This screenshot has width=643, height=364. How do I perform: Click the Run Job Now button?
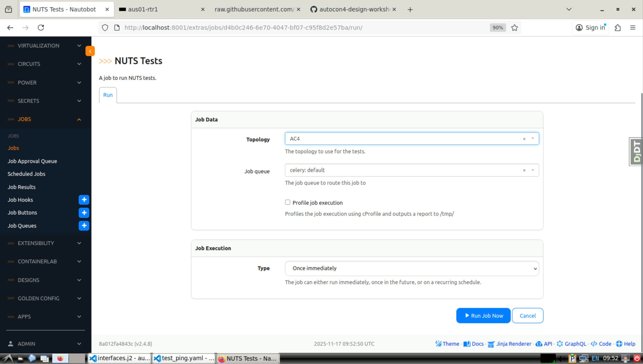483,316
